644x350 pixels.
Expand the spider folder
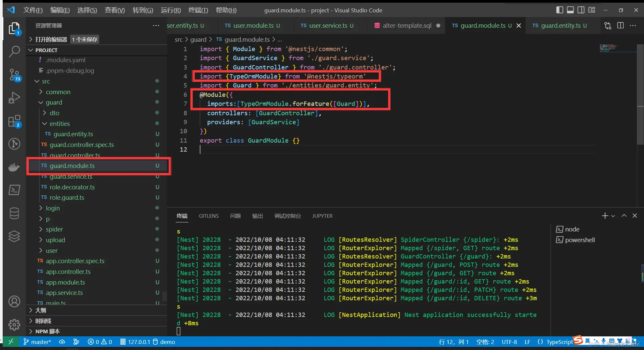point(97,229)
